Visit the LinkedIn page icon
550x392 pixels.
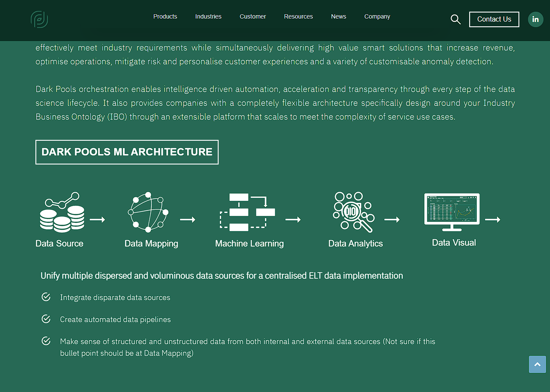pyautogui.click(x=536, y=19)
